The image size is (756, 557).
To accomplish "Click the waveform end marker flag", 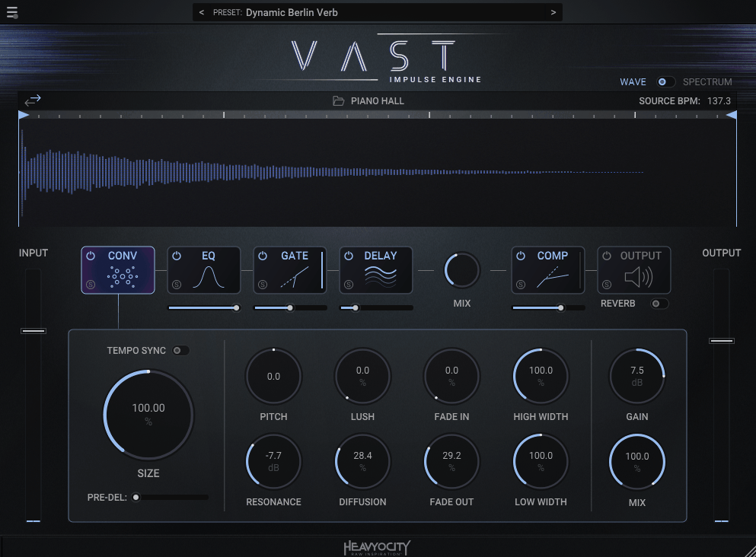I will click(732, 115).
